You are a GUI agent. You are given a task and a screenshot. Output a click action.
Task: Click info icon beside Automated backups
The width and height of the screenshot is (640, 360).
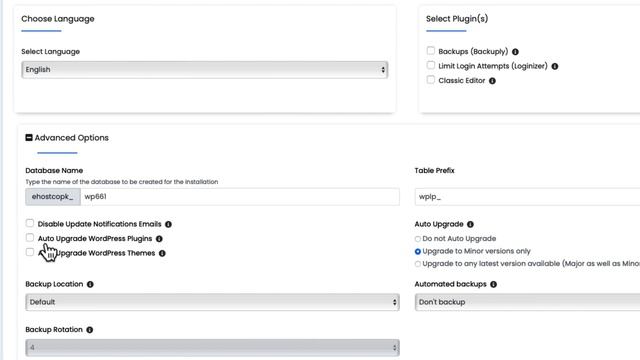tap(493, 284)
